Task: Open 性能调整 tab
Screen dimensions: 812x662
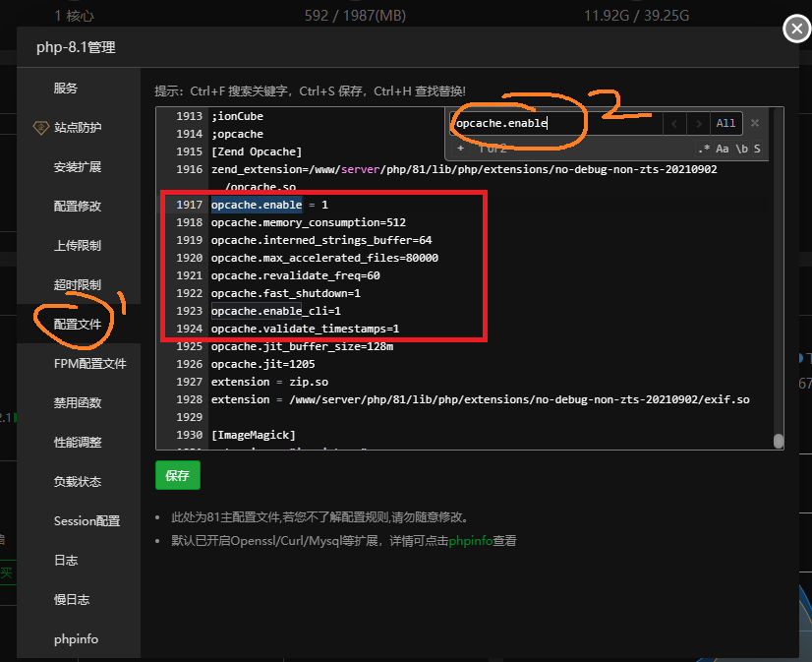Action: (x=78, y=443)
